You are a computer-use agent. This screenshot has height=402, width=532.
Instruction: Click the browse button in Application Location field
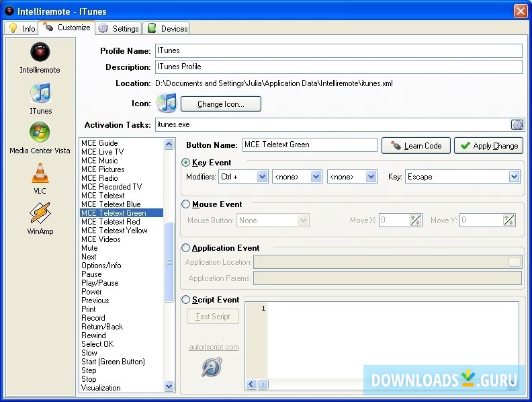[515, 262]
